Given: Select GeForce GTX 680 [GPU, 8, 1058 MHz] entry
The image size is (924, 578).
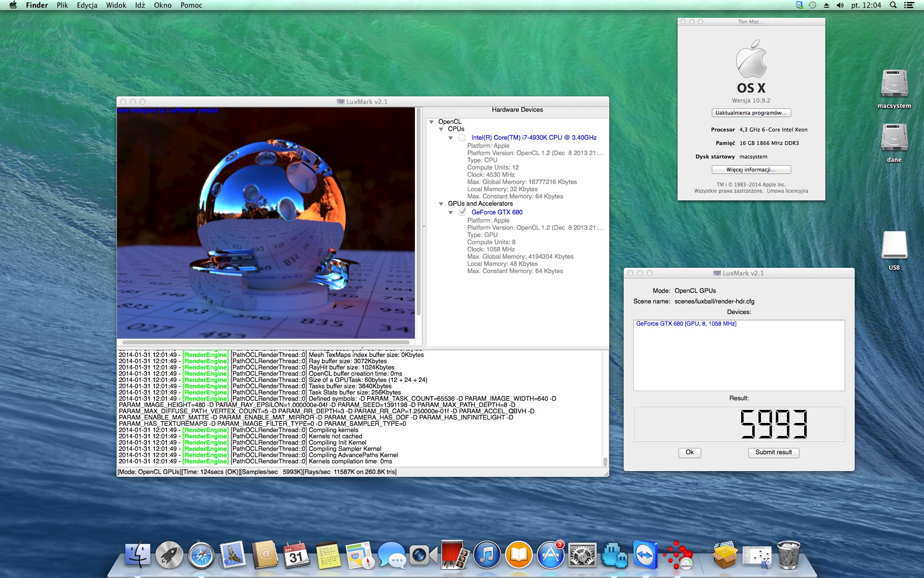Looking at the screenshot, I should pos(686,324).
